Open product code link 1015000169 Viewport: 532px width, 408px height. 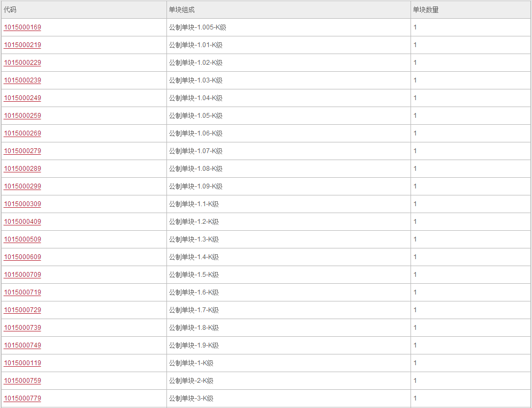tap(22, 27)
